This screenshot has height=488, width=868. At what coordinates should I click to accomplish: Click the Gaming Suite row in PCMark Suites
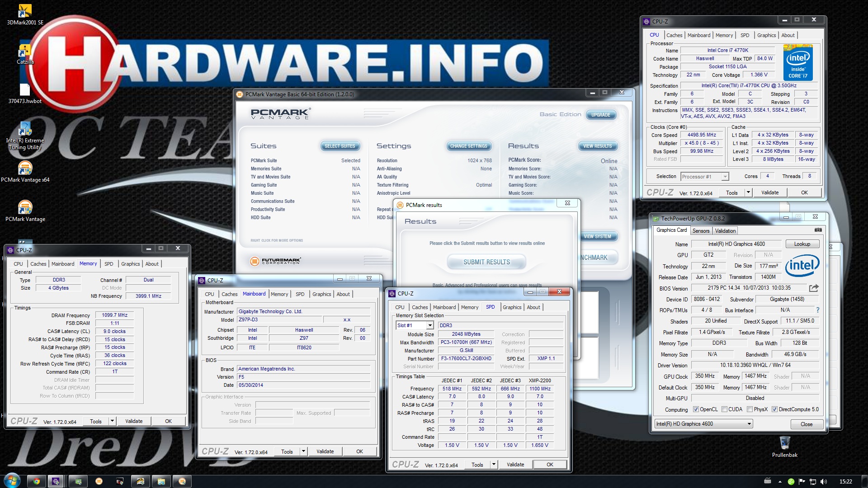(305, 185)
